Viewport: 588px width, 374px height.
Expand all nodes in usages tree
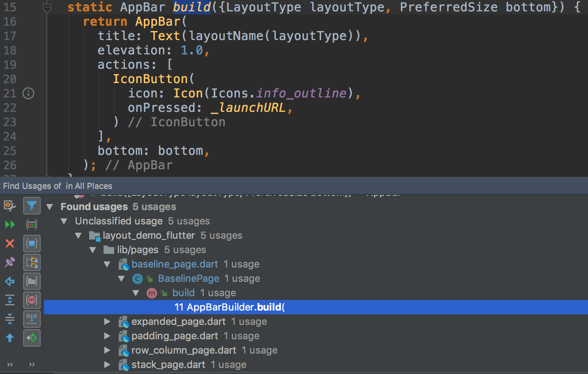point(10,300)
